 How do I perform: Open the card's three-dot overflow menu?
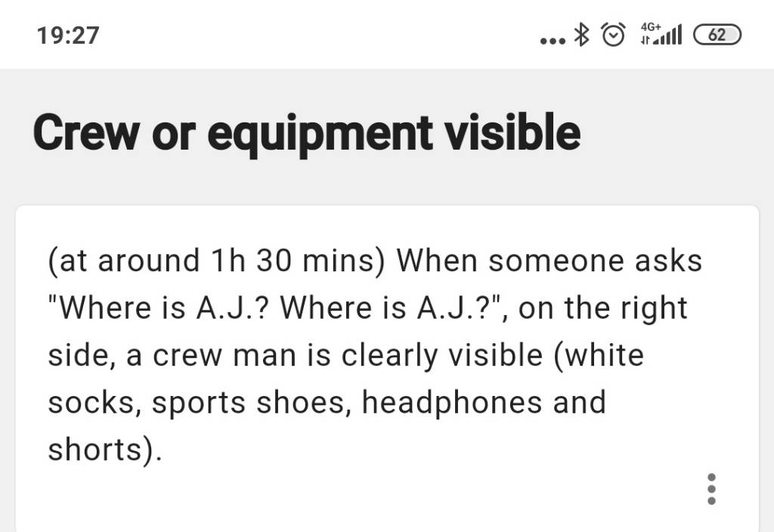click(x=711, y=489)
